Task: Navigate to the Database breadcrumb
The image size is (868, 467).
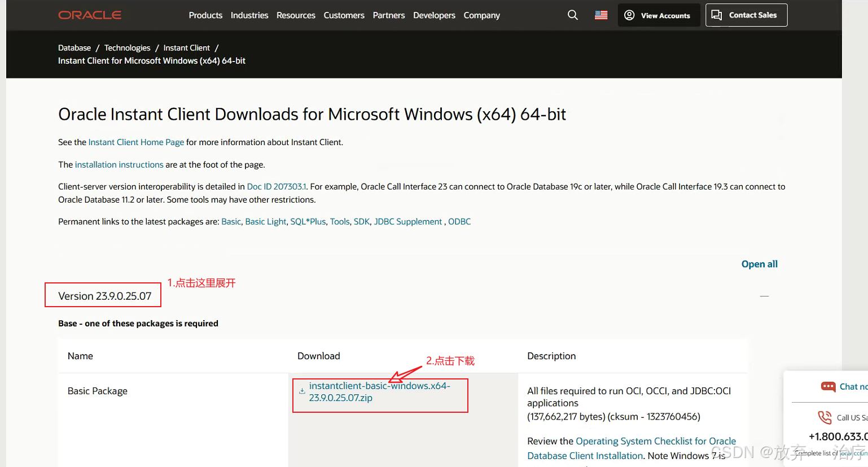Action: coord(74,47)
